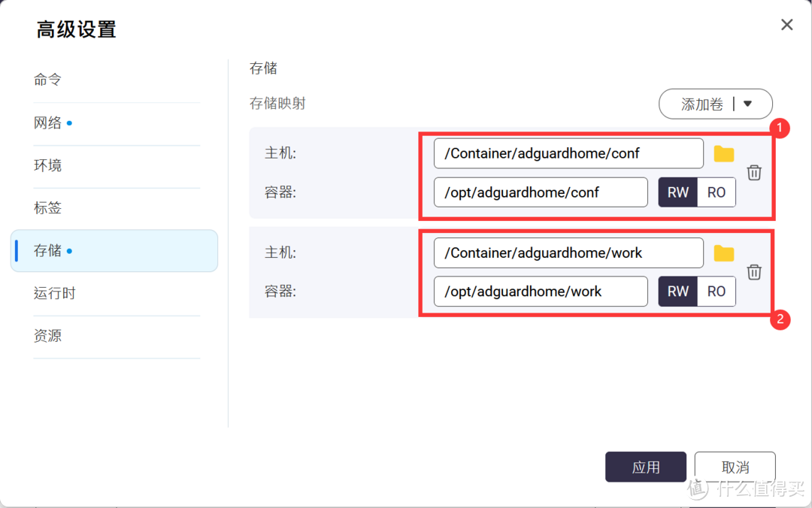Image resolution: width=812 pixels, height=508 pixels.
Task: Cancel changes with the 取消 button
Action: tap(735, 466)
